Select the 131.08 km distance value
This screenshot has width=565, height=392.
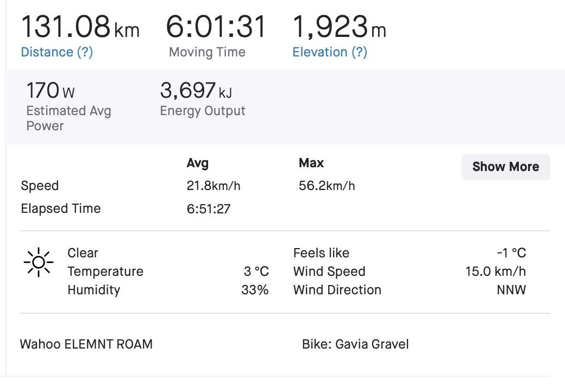[80, 27]
